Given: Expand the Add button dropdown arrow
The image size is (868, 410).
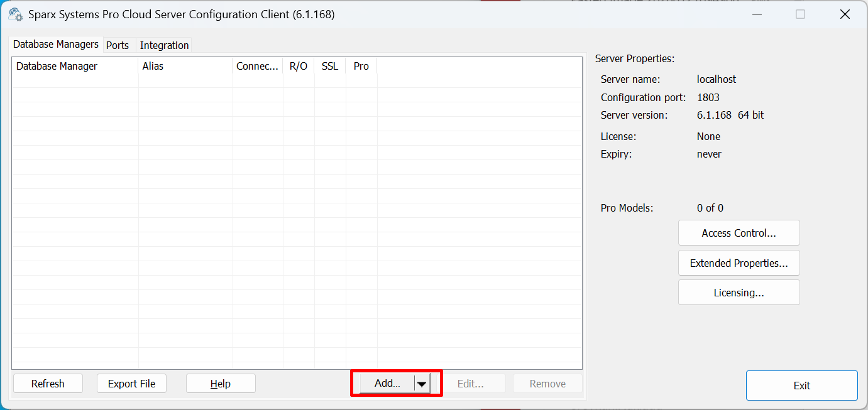Looking at the screenshot, I should pyautogui.click(x=422, y=384).
